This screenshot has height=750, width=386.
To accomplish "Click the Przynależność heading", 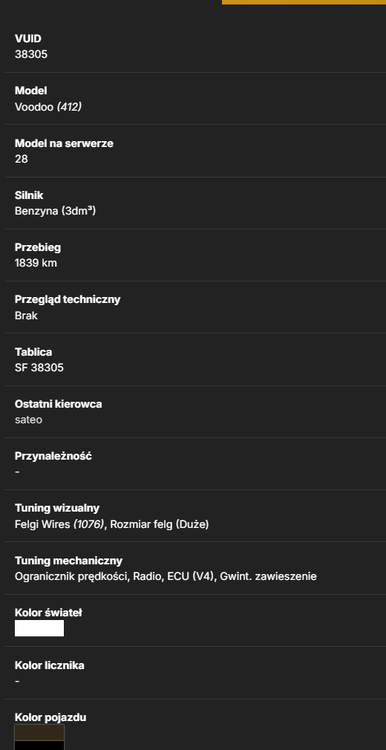I will (x=53, y=456).
